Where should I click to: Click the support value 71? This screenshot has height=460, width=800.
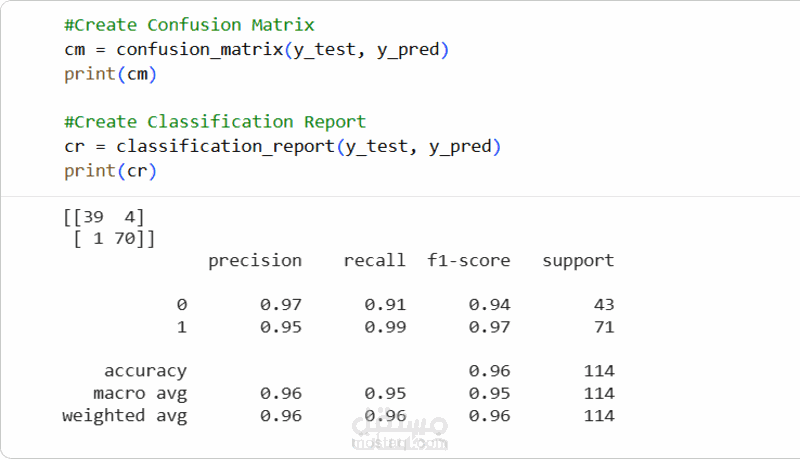603,327
